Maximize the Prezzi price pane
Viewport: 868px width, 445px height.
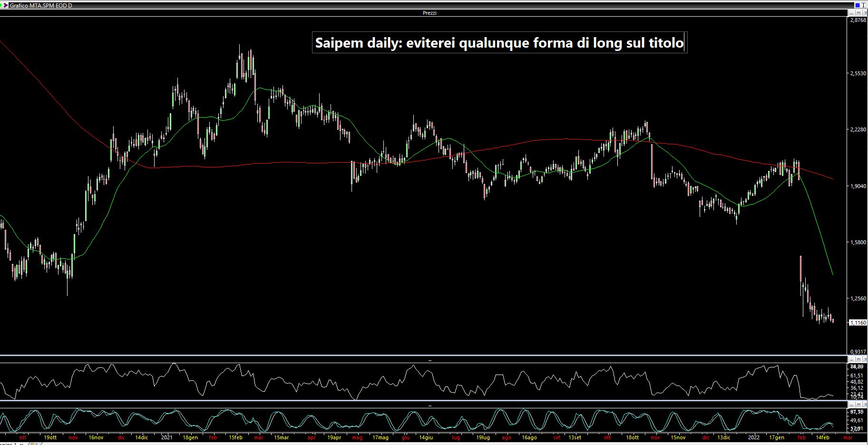(x=858, y=13)
